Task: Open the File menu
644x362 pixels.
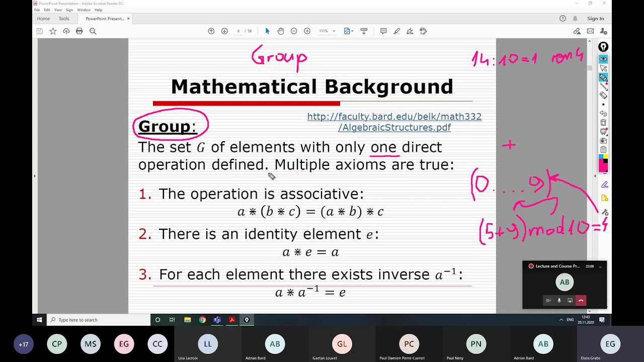Action: click(37, 10)
